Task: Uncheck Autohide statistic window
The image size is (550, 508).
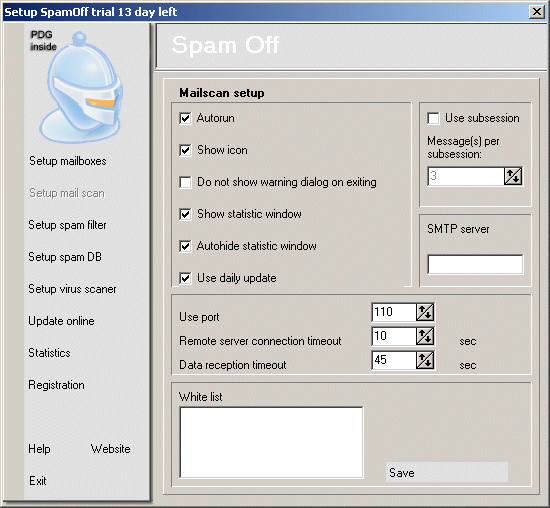Action: click(185, 246)
